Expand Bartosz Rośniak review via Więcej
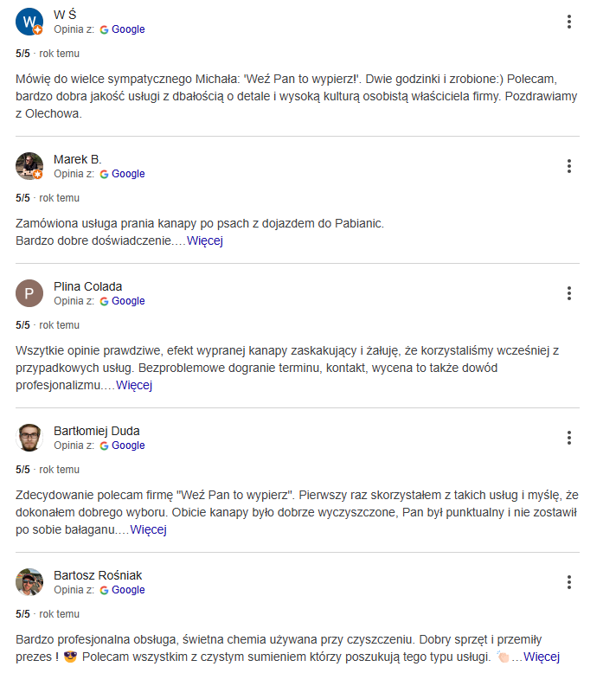616x673 pixels. [x=542, y=657]
